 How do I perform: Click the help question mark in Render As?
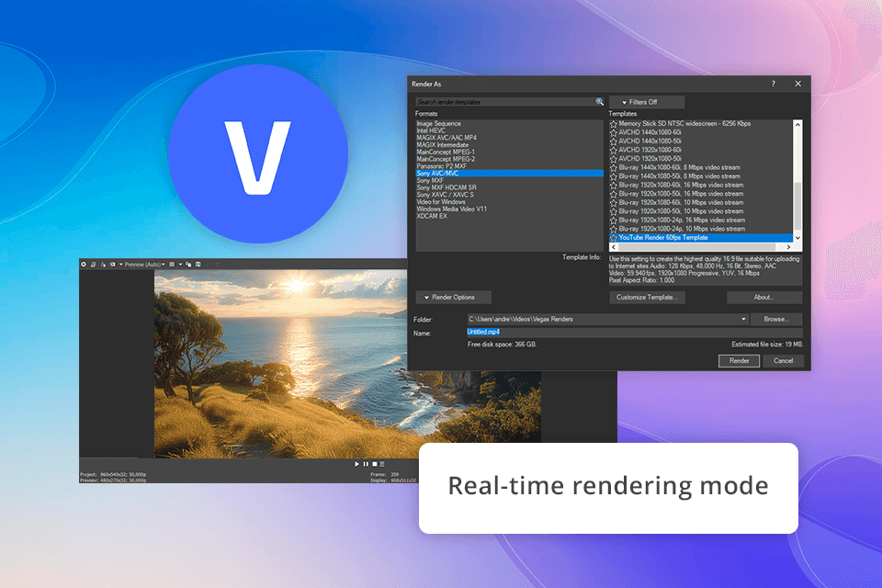[774, 84]
